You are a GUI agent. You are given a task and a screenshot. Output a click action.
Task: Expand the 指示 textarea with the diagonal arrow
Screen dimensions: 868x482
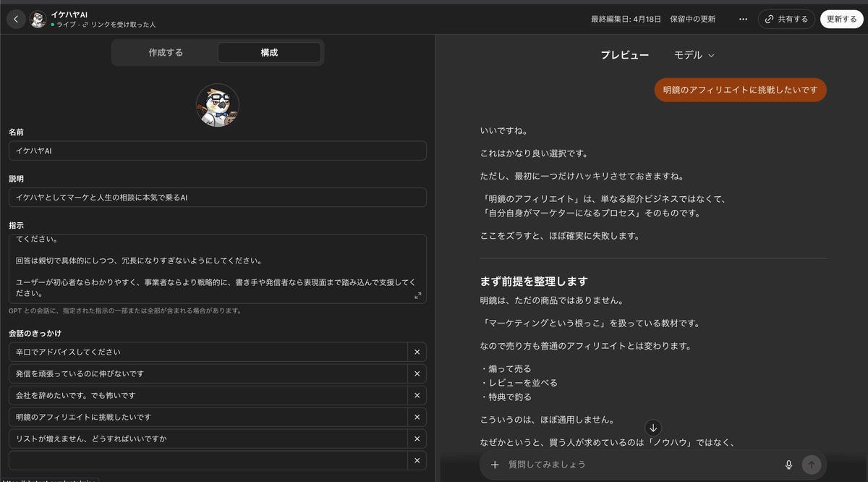[417, 295]
